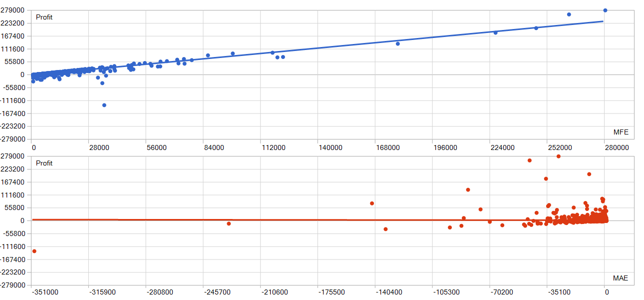Click the -315900 tick on the MAE axis
This screenshot has width=644, height=300.
coord(102,292)
